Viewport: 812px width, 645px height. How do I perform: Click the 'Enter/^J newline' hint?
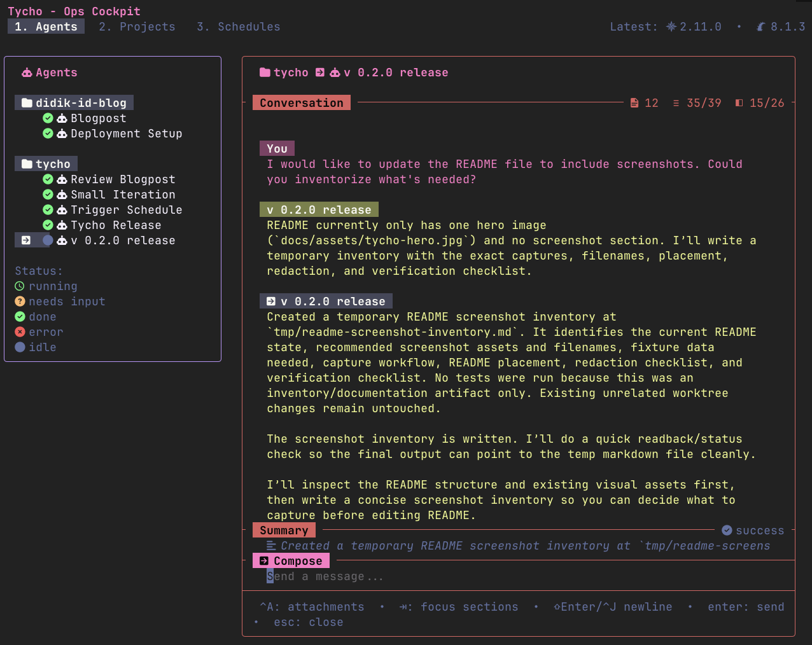pos(613,607)
